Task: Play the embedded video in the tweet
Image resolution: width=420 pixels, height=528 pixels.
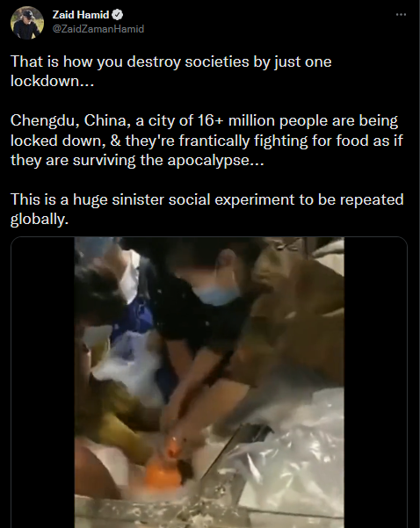Action: [209, 382]
